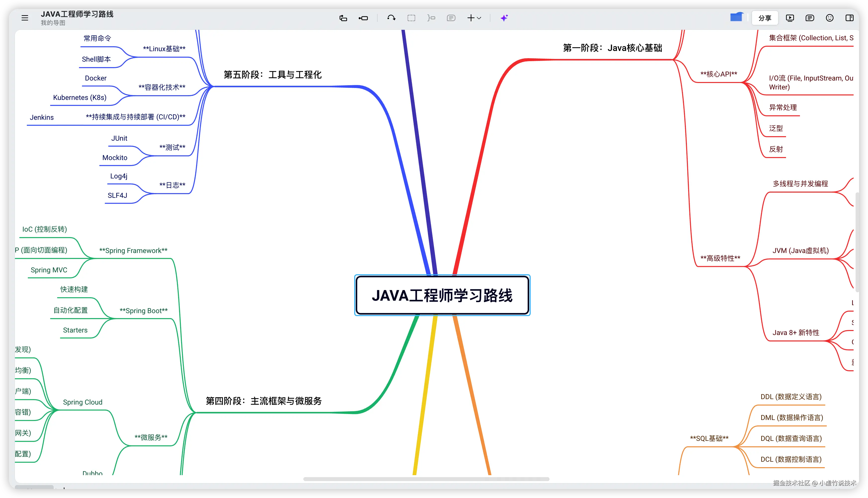Open the chevron next to the plus icon

[479, 18]
